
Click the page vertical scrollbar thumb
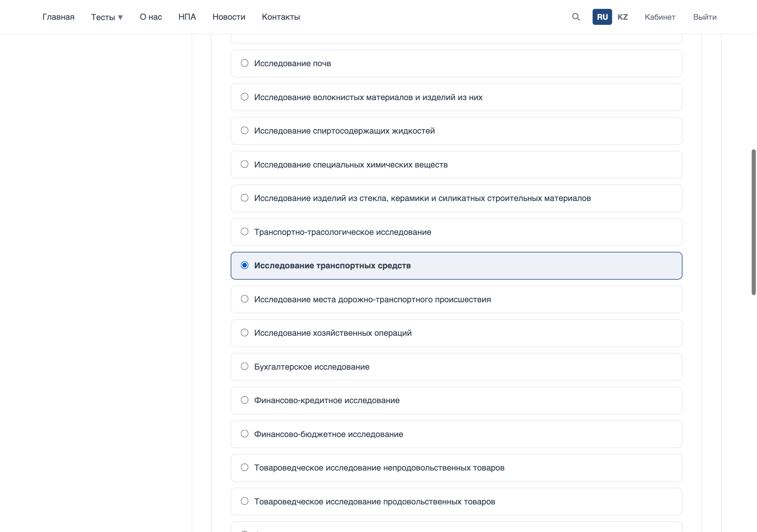[x=753, y=222]
